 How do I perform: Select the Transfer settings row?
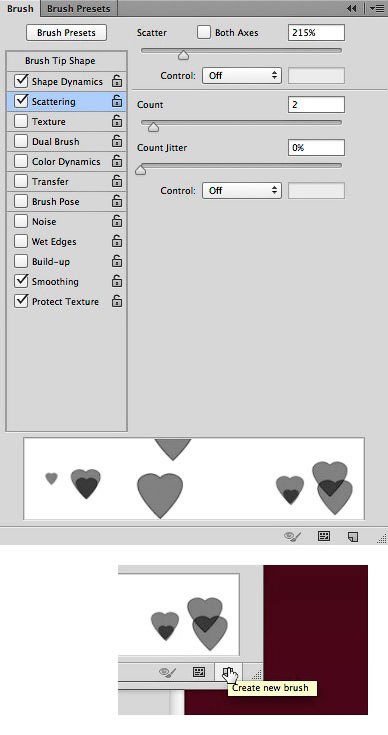pos(67,181)
